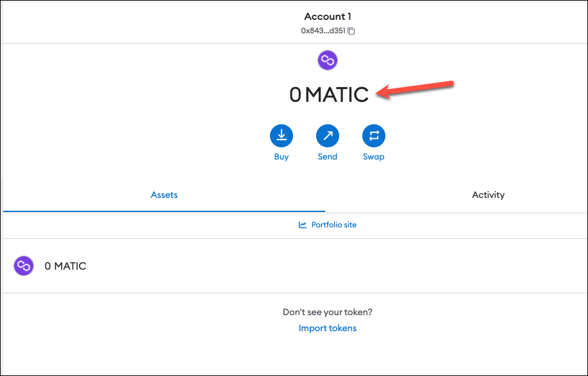Screen dimensions: 588x376
Task: Click the purple Polygon logo above the balance
Action: coord(328,60)
